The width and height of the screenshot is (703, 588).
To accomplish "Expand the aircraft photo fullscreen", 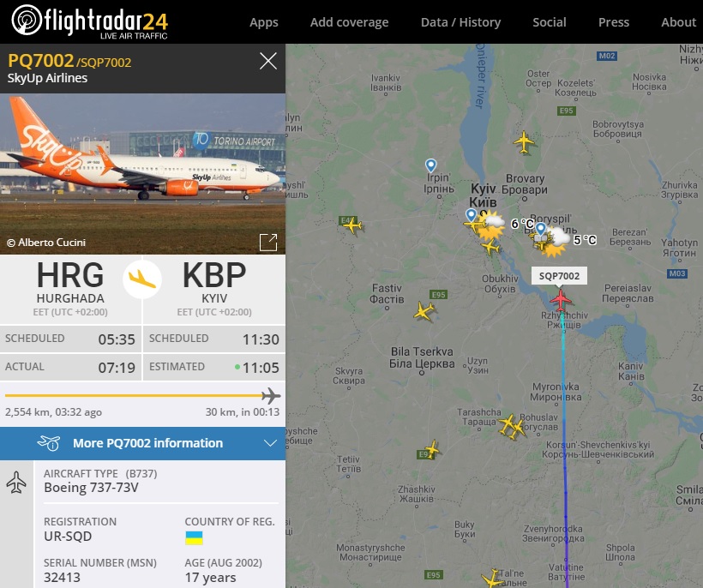I will [268, 243].
